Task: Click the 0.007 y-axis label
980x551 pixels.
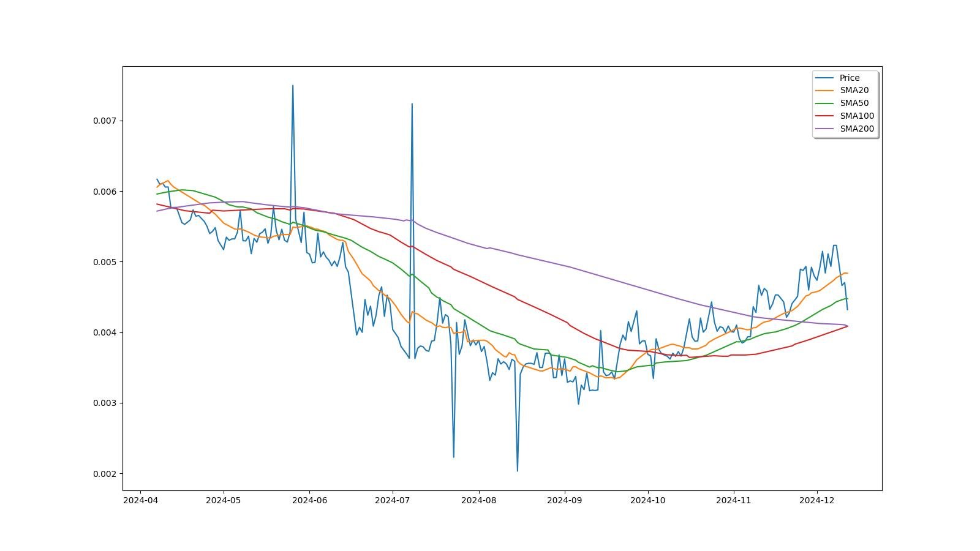Action: click(x=105, y=121)
